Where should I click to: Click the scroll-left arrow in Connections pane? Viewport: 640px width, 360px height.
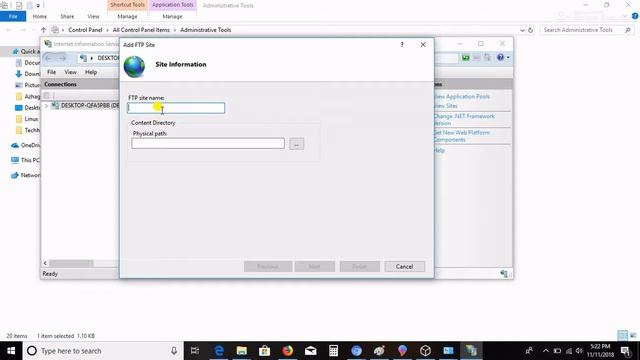point(45,263)
